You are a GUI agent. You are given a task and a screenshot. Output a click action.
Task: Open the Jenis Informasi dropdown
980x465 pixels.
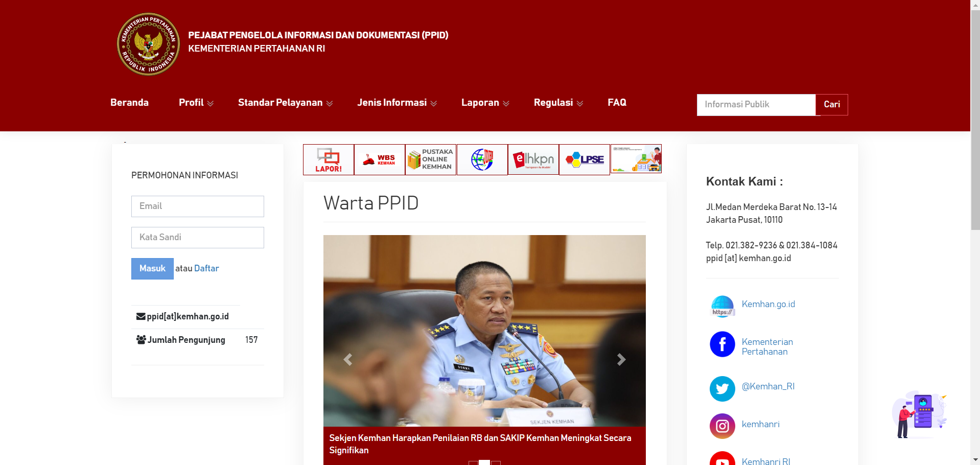coord(396,103)
